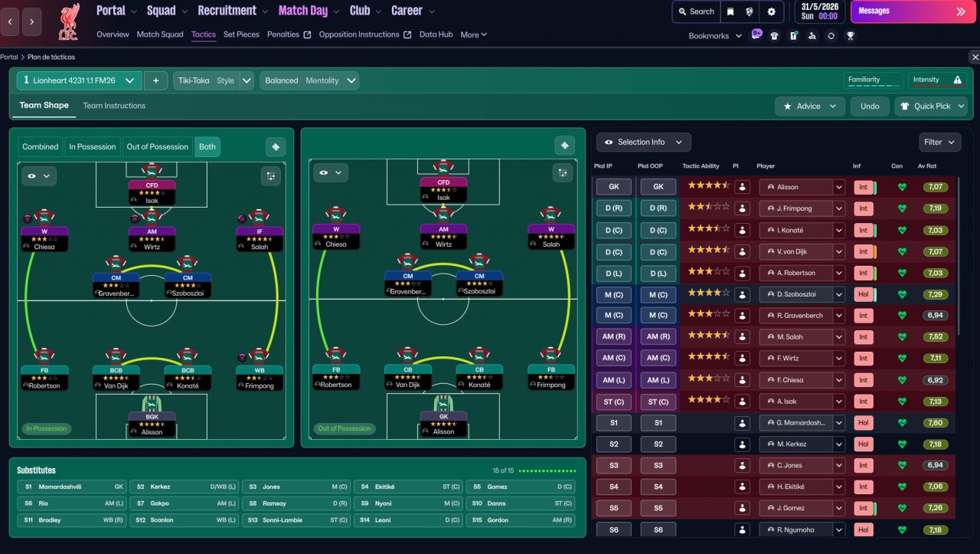Click the trophy shortcut icon
Image resolution: width=980 pixels, height=554 pixels.
coord(850,35)
